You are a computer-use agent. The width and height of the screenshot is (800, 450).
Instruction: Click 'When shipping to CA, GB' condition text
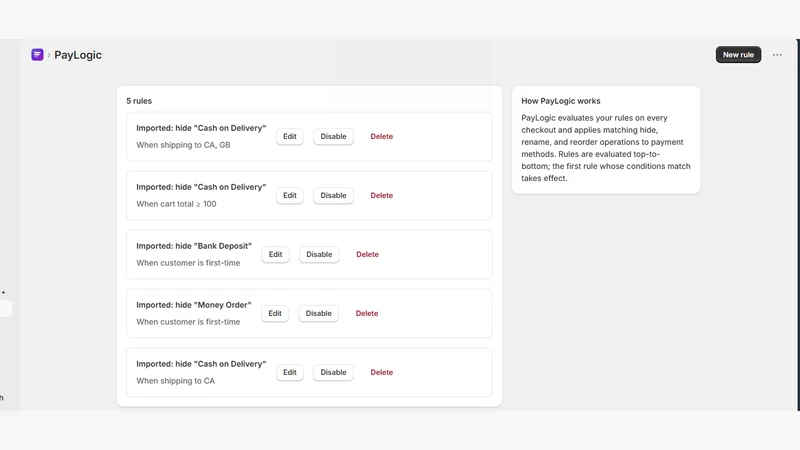pyautogui.click(x=183, y=145)
